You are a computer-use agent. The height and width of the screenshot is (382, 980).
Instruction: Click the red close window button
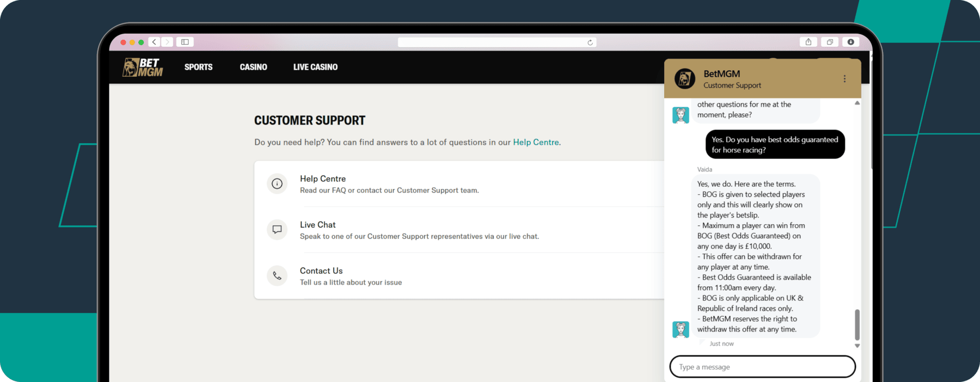(x=124, y=42)
